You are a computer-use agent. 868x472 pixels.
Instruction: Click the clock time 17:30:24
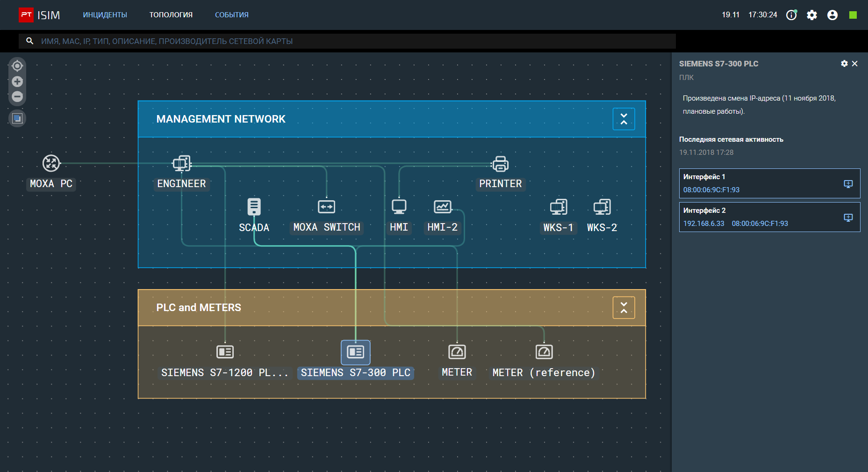coord(763,15)
